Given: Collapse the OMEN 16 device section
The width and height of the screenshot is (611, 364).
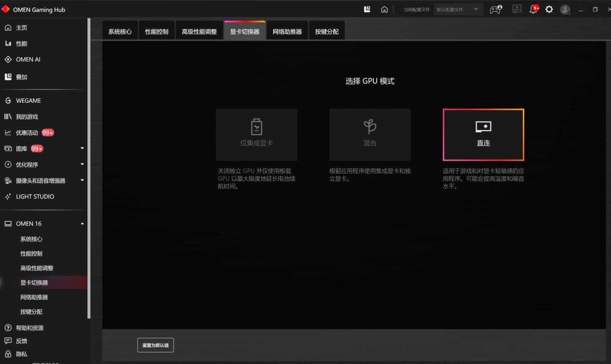Looking at the screenshot, I should point(82,223).
